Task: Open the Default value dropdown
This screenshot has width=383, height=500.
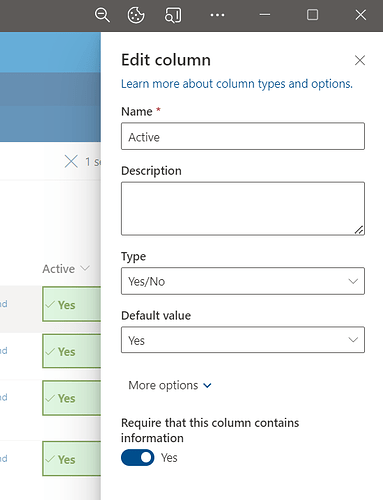Action: coord(243,340)
